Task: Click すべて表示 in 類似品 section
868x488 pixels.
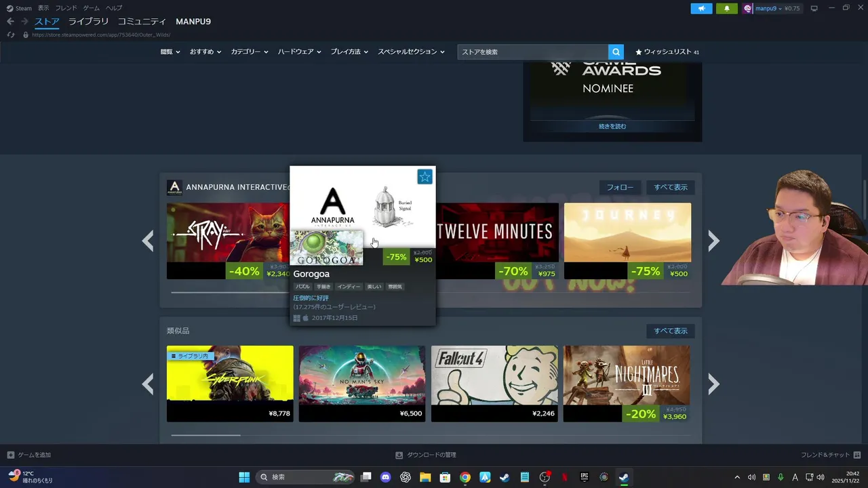Action: (x=670, y=331)
